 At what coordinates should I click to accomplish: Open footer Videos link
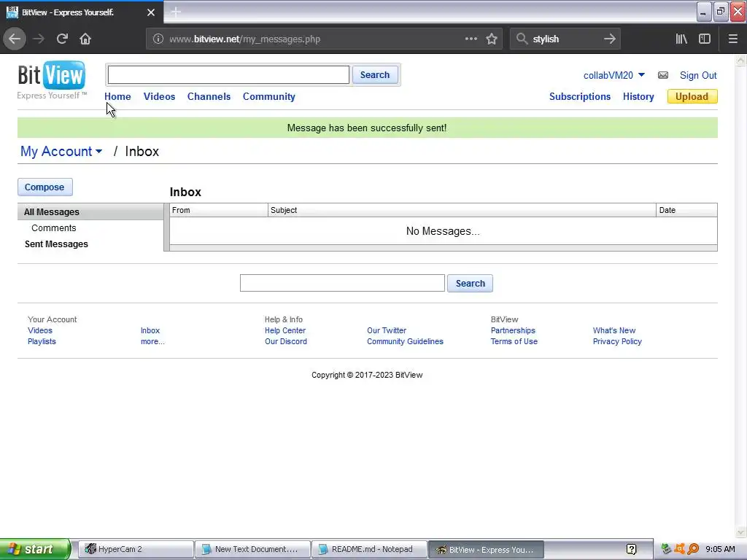point(40,330)
